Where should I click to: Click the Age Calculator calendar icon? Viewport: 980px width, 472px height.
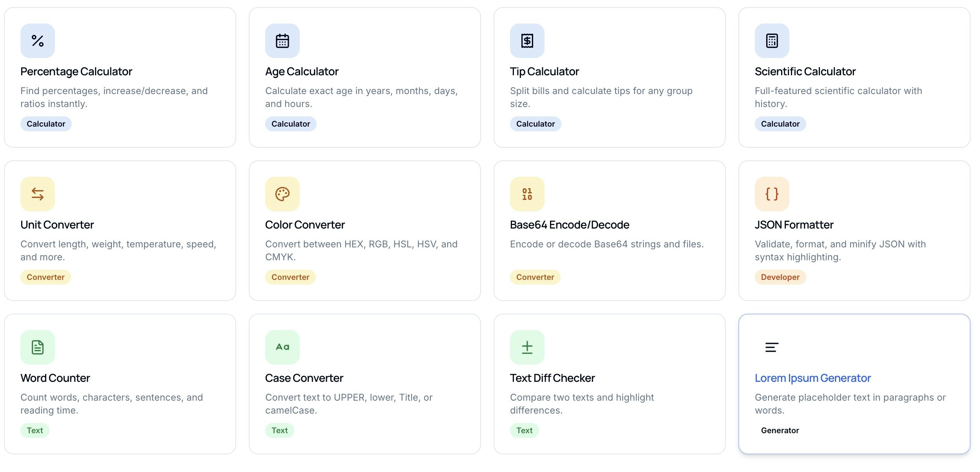[x=282, y=40]
